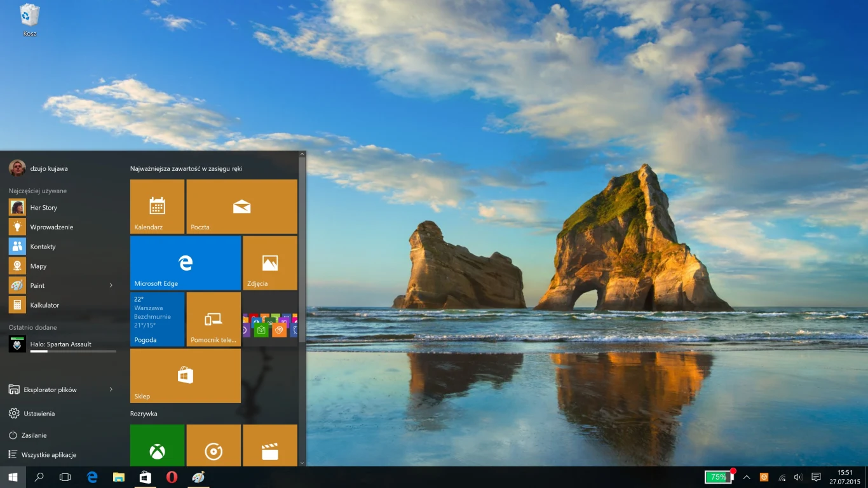
Task: Open the search icon on the taskbar
Action: point(38,477)
